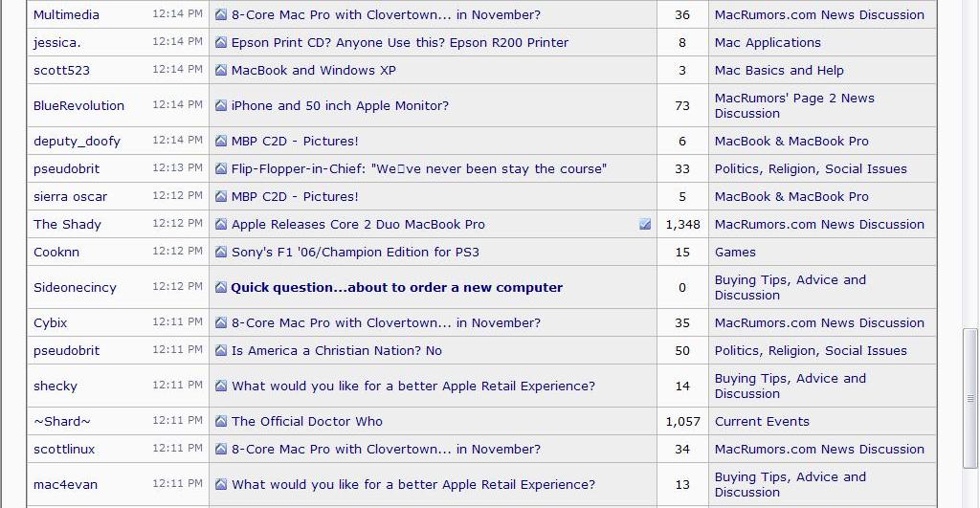
Task: Click the post icon beside Epson Print CD thread
Action: tap(221, 42)
